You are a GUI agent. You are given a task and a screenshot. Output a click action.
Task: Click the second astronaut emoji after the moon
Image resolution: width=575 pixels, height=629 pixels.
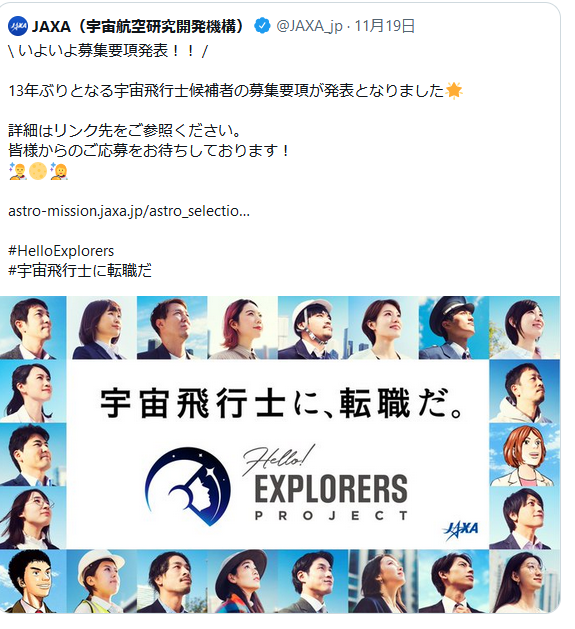point(59,171)
